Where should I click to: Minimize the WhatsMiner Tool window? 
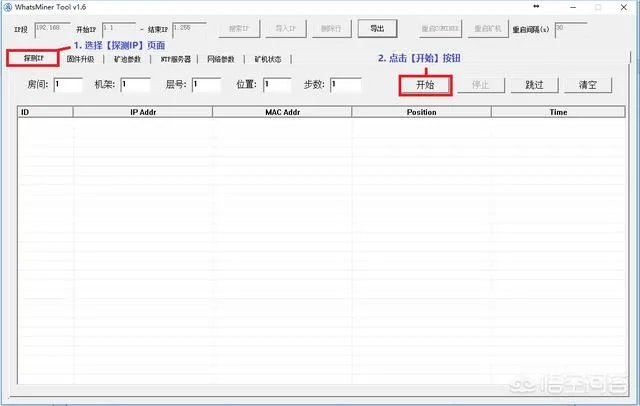(573, 7)
